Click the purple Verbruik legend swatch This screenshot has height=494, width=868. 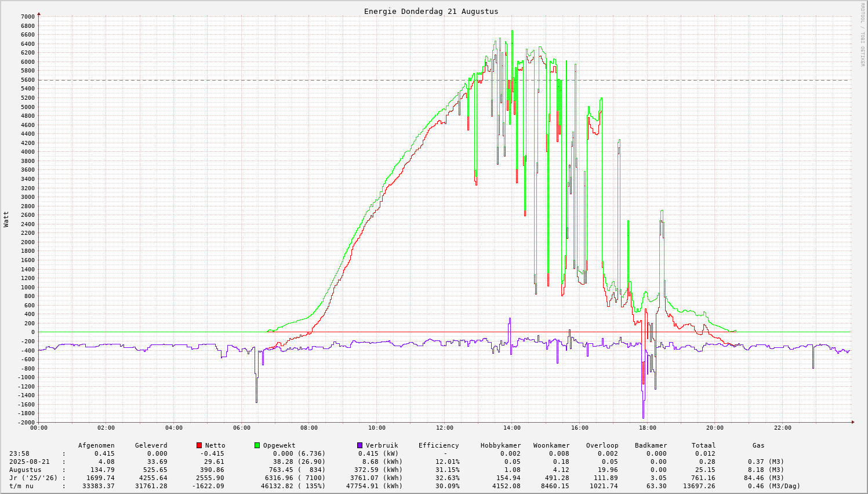(x=359, y=445)
